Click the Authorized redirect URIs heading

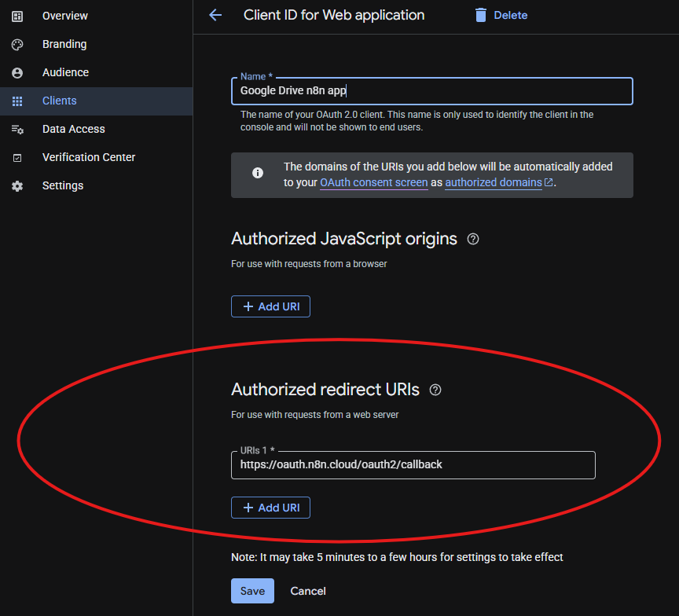pos(325,390)
